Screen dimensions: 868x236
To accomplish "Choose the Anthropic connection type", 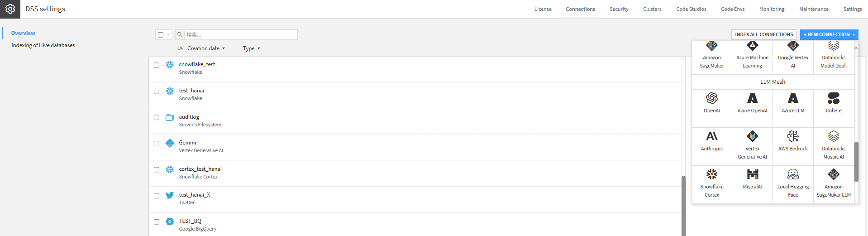I will click(x=711, y=142).
